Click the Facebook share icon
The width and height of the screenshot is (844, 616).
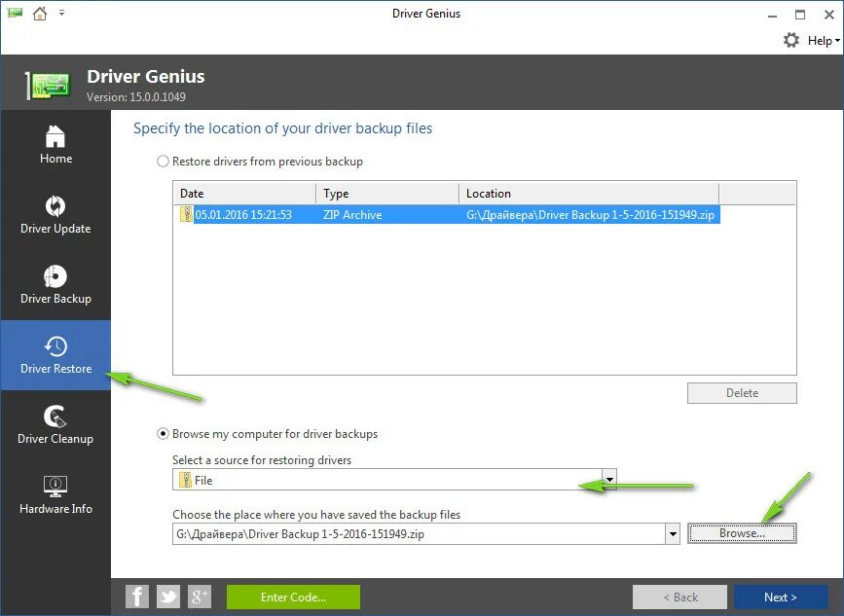(x=137, y=597)
